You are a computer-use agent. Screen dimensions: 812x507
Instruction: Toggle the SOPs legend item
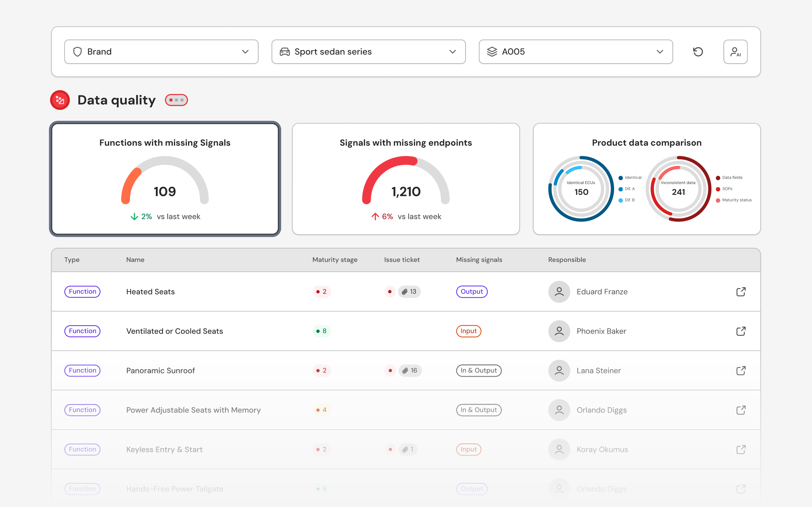point(724,189)
